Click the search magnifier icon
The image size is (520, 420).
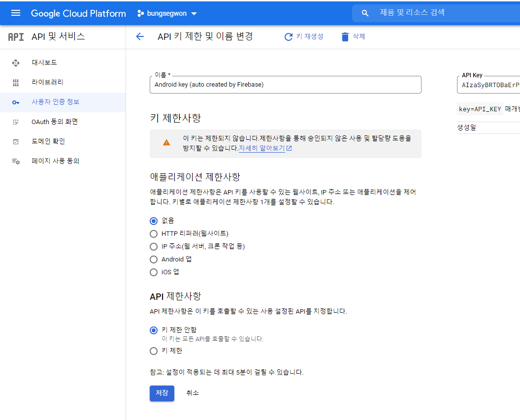(365, 13)
